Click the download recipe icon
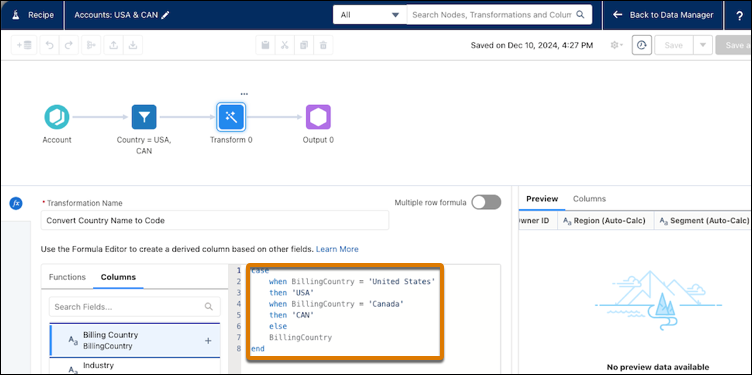Image resolution: width=752 pixels, height=375 pixels. point(133,45)
